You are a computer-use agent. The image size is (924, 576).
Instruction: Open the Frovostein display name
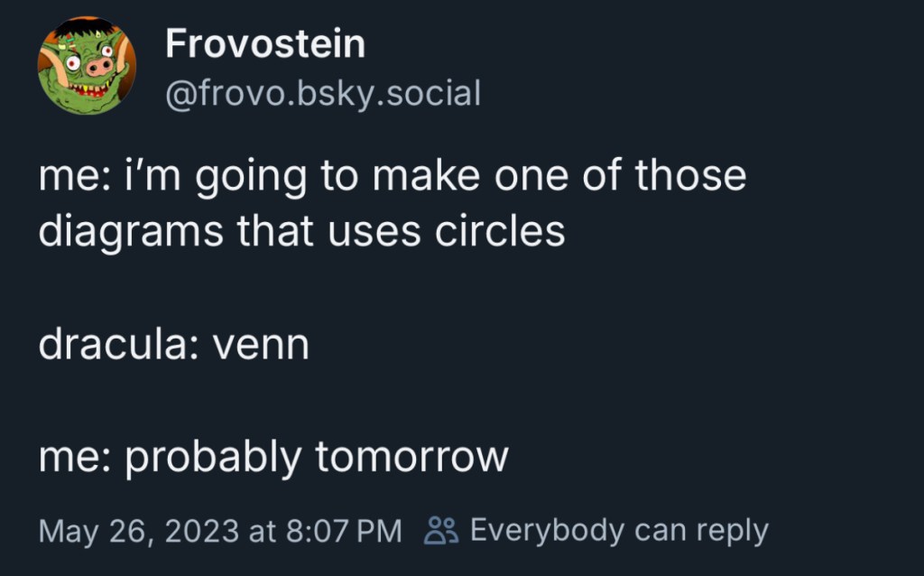point(264,44)
